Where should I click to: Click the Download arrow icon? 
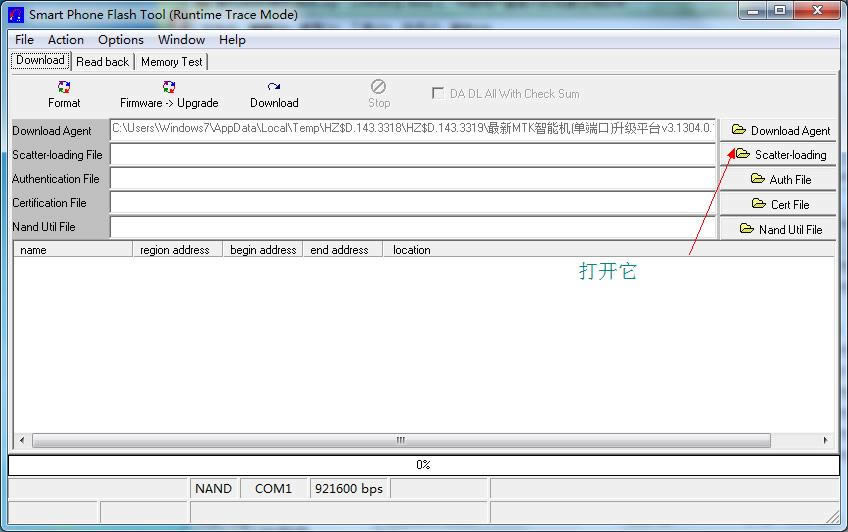coord(274,88)
